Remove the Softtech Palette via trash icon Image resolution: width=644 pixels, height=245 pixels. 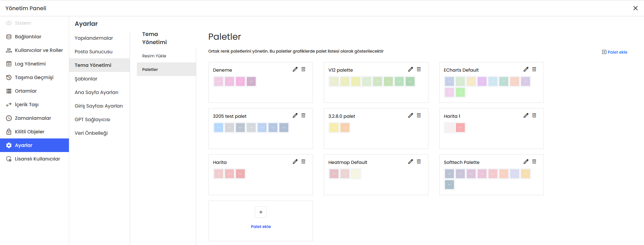(534, 162)
